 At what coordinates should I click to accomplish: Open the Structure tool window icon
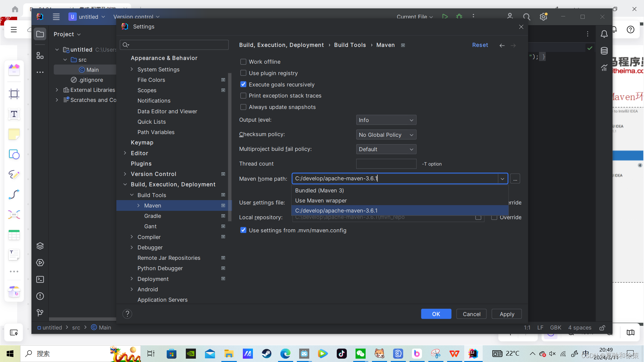pos(40,55)
